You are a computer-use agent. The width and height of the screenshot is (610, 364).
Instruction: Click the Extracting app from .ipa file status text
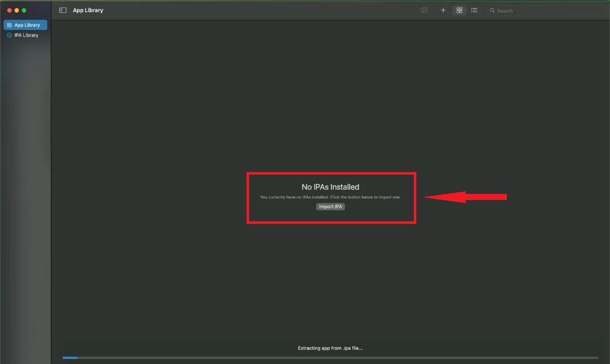point(330,348)
